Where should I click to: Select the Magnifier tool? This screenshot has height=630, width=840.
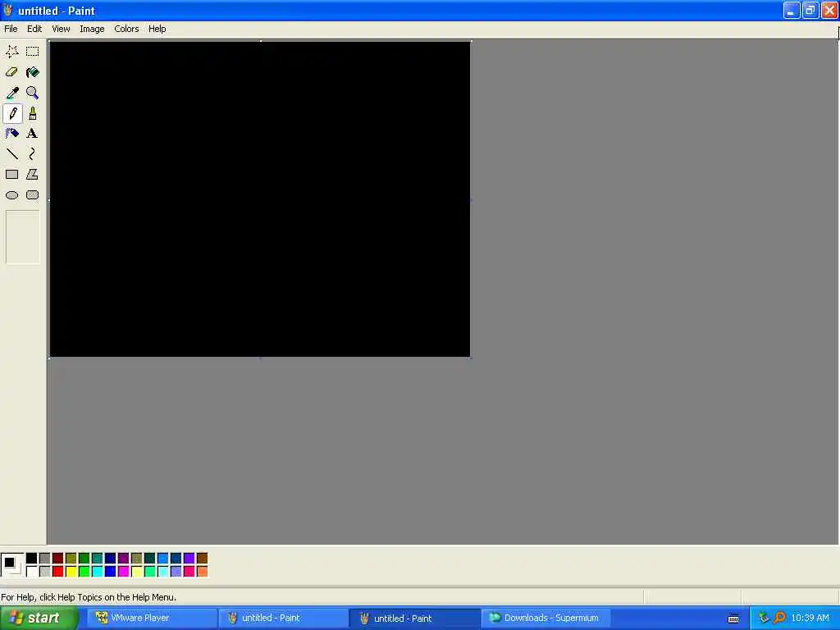pyautogui.click(x=33, y=93)
